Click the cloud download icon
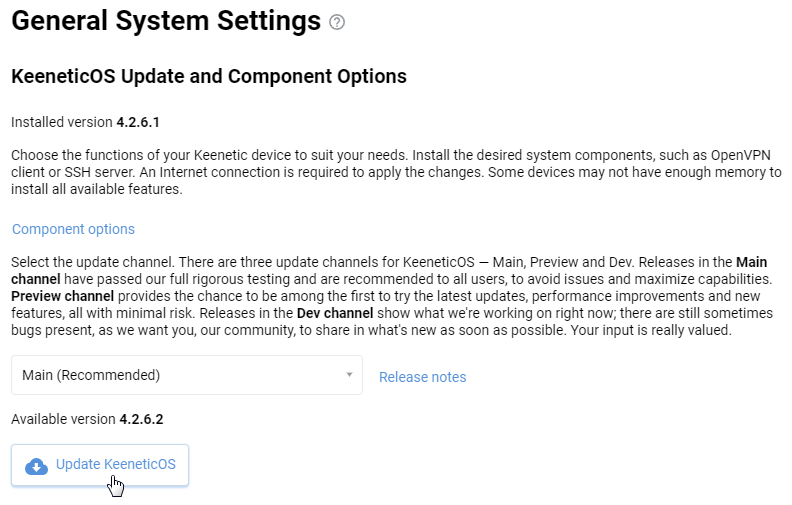 (36, 466)
